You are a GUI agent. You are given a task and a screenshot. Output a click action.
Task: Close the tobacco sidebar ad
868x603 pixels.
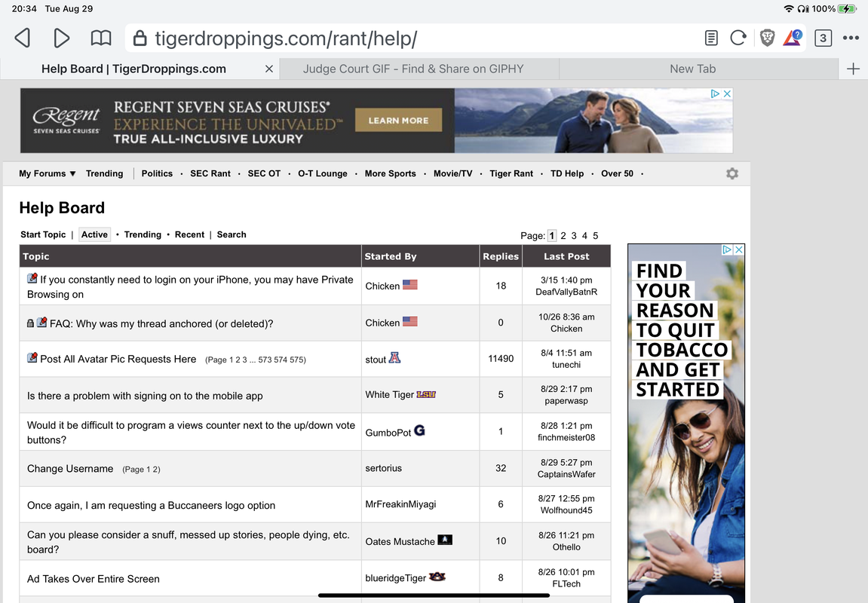tap(738, 250)
